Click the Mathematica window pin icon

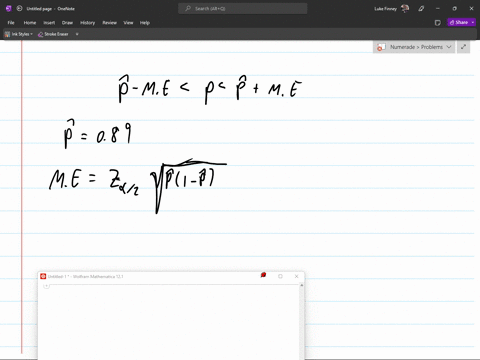263,275
